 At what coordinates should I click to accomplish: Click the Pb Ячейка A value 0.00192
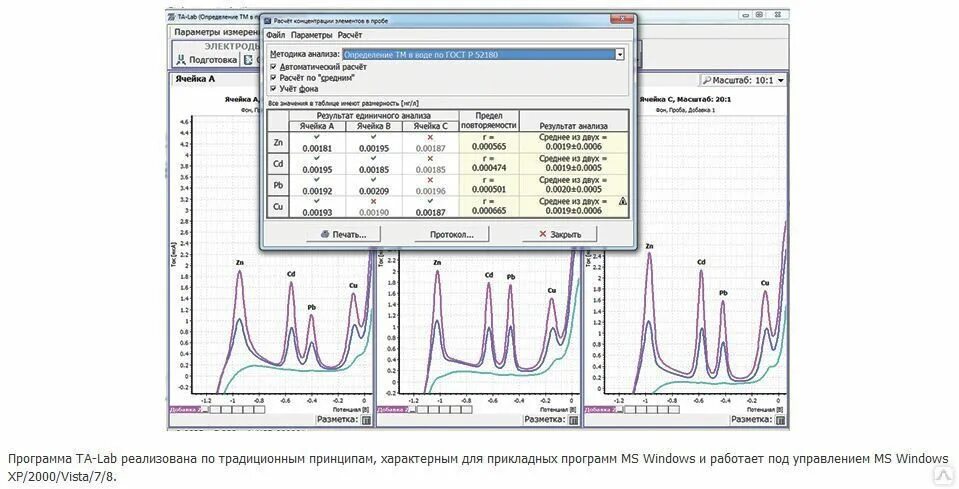317,191
